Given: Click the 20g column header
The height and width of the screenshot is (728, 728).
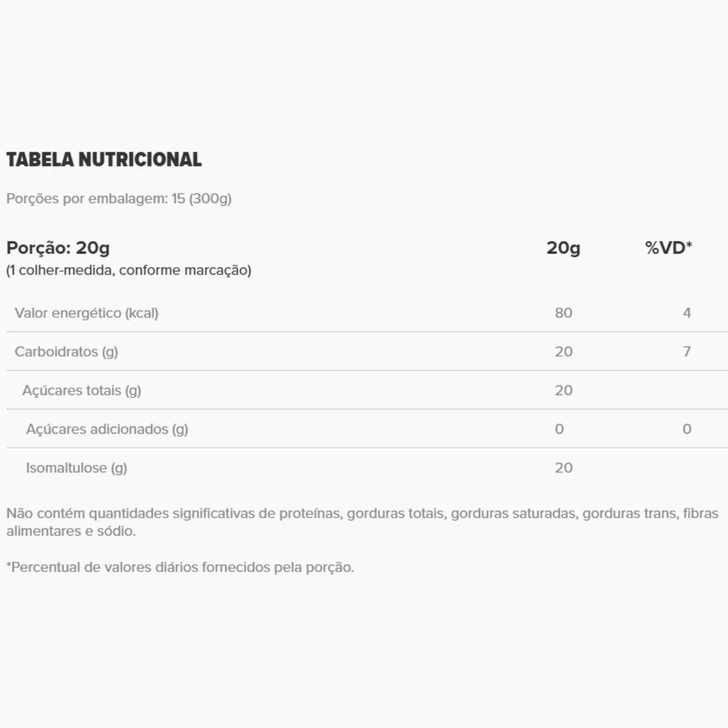Looking at the screenshot, I should [x=563, y=248].
